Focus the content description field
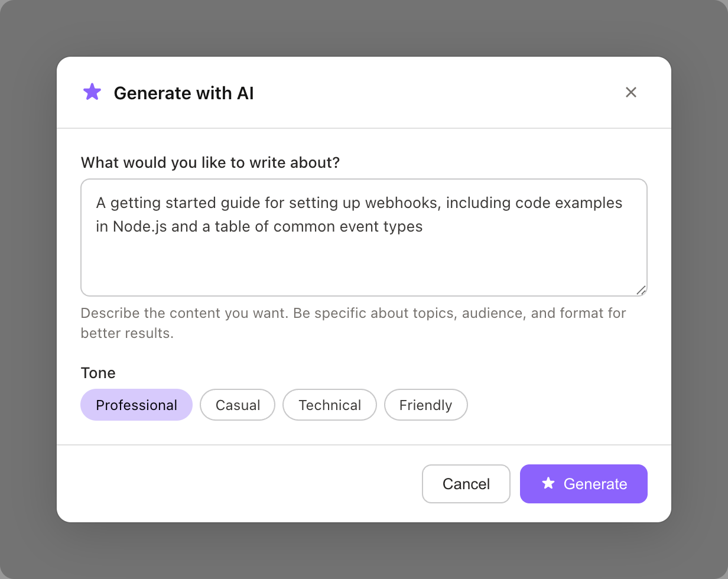 pos(364,236)
